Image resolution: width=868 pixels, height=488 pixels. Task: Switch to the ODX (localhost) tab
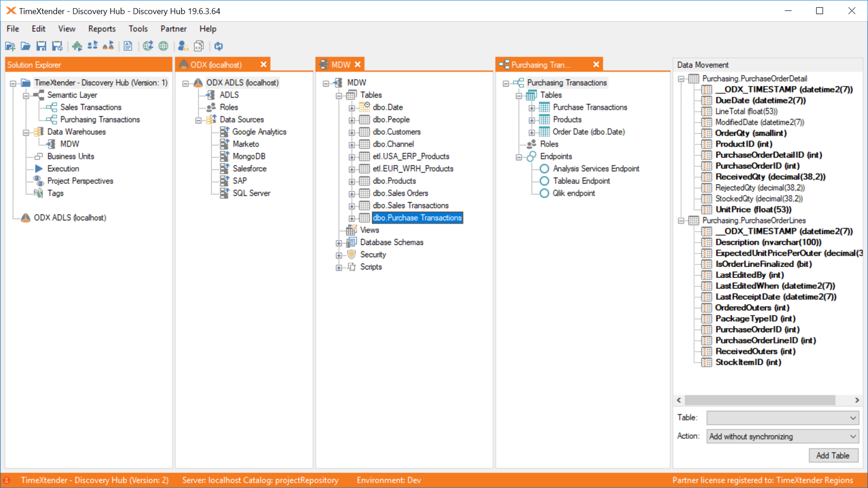tap(216, 65)
